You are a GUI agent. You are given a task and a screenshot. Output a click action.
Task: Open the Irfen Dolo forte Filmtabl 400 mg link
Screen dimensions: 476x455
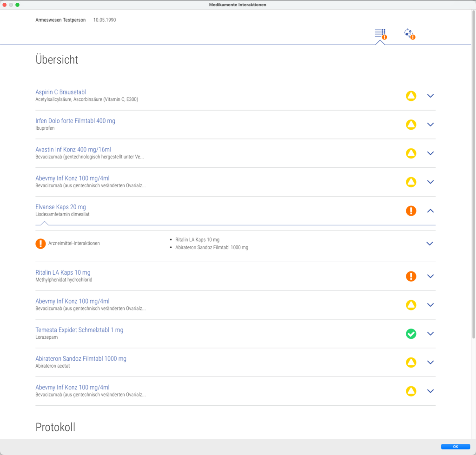[x=75, y=121]
